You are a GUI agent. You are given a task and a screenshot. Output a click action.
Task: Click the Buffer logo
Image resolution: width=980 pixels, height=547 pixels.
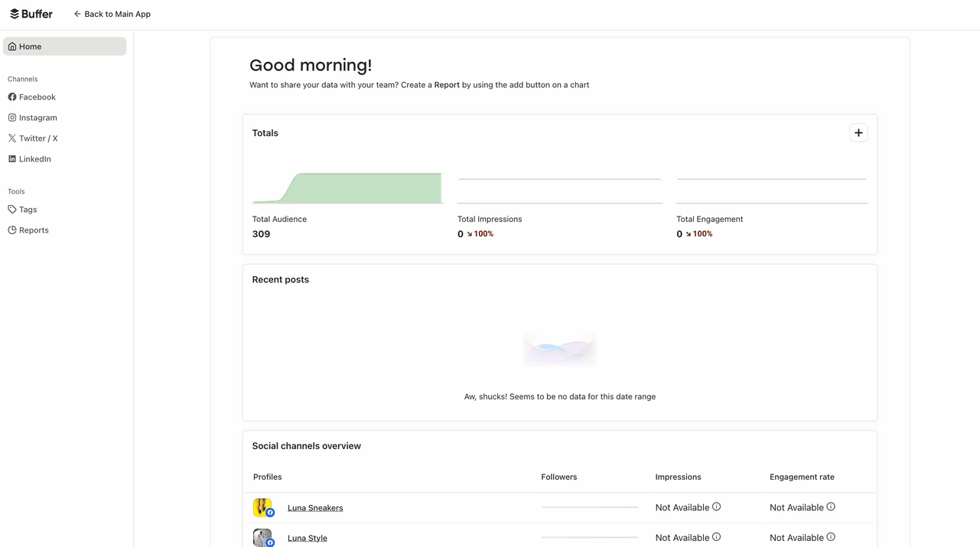pyautogui.click(x=31, y=14)
